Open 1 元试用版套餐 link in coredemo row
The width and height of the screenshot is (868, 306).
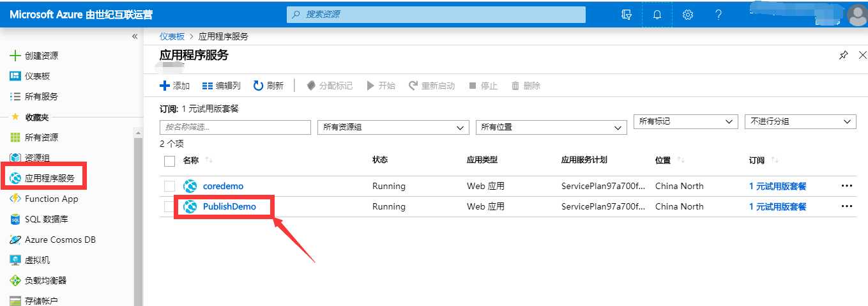point(778,187)
